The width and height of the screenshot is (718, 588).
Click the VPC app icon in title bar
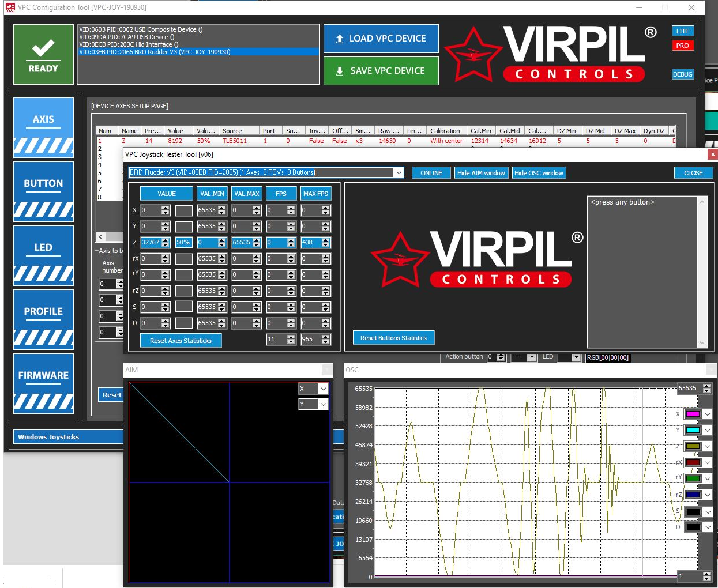coord(10,7)
